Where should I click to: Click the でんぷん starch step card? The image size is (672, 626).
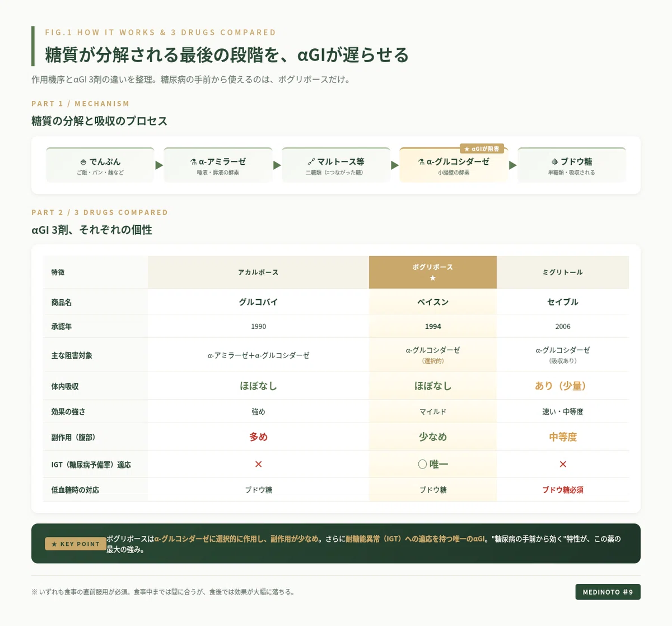pyautogui.click(x=100, y=165)
